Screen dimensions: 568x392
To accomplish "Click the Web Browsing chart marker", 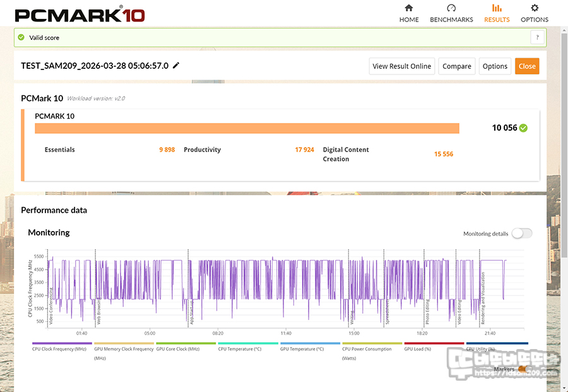I will pos(99,312).
